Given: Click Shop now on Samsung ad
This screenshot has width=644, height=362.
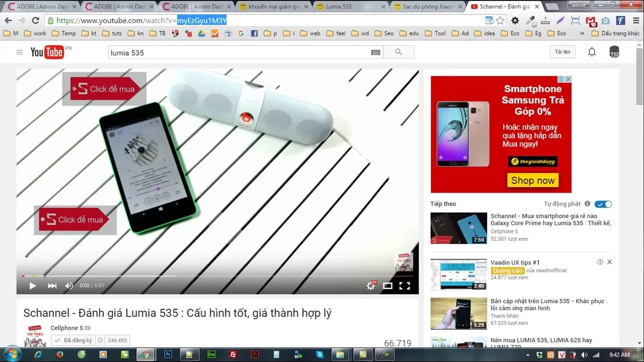Looking at the screenshot, I should [533, 180].
